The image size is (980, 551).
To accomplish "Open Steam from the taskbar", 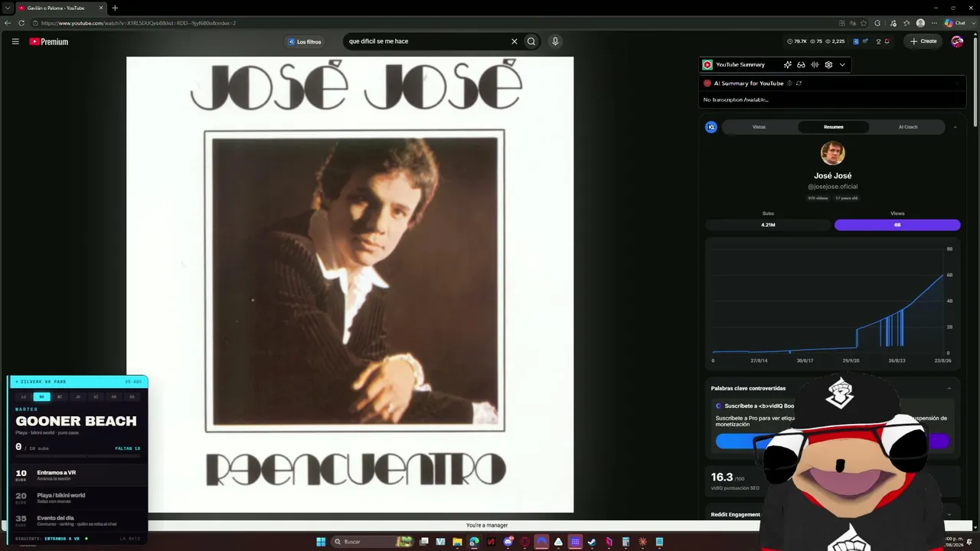I will click(592, 542).
